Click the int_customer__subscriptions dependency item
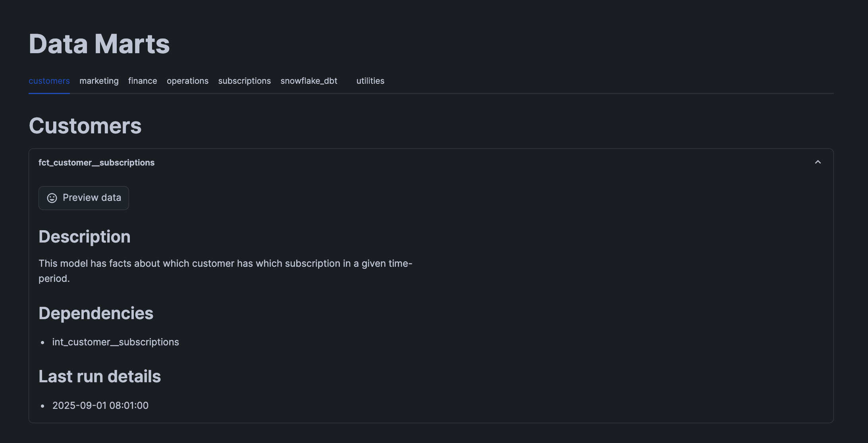The image size is (868, 443). (116, 342)
